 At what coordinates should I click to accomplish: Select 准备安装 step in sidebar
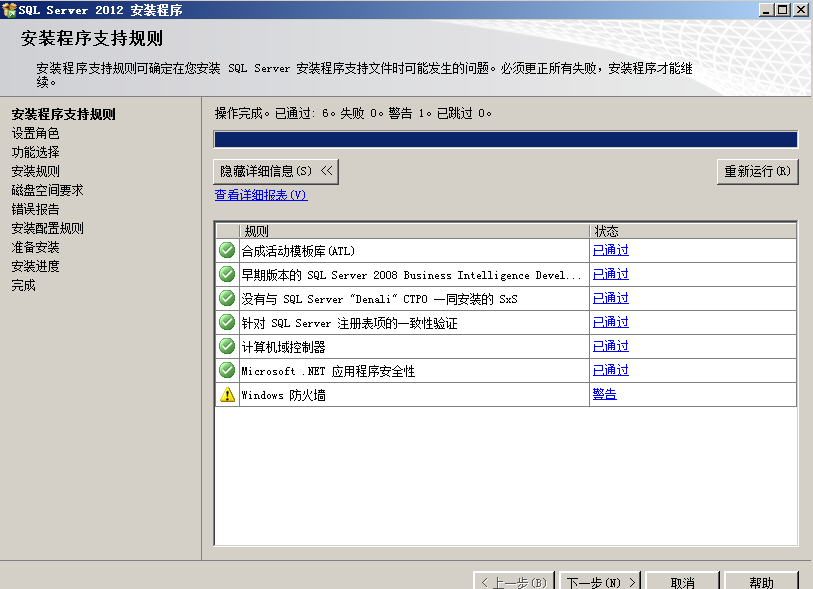(x=35, y=247)
